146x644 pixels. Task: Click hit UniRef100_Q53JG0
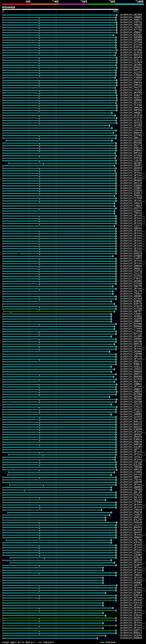[131, 103]
